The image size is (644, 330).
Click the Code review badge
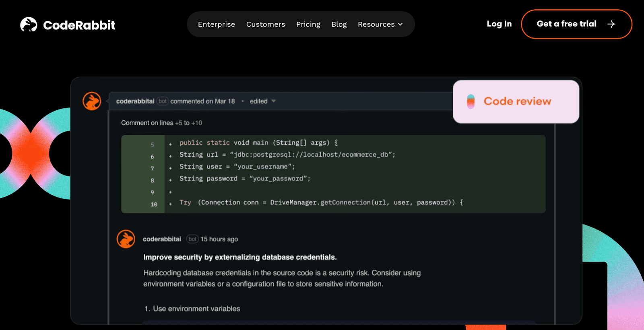516,101
